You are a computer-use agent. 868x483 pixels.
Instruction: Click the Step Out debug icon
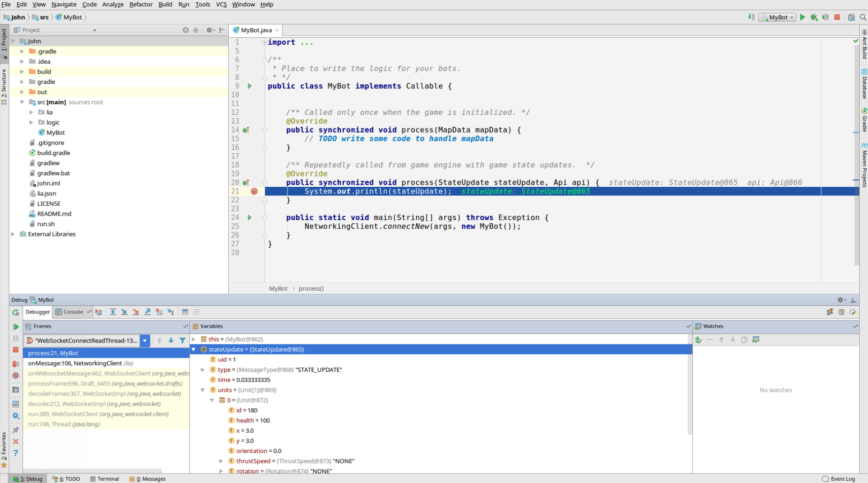(148, 312)
